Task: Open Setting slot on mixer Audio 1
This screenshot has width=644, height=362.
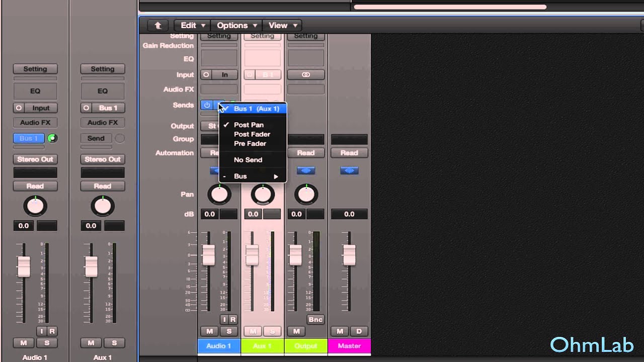Action: tap(219, 37)
